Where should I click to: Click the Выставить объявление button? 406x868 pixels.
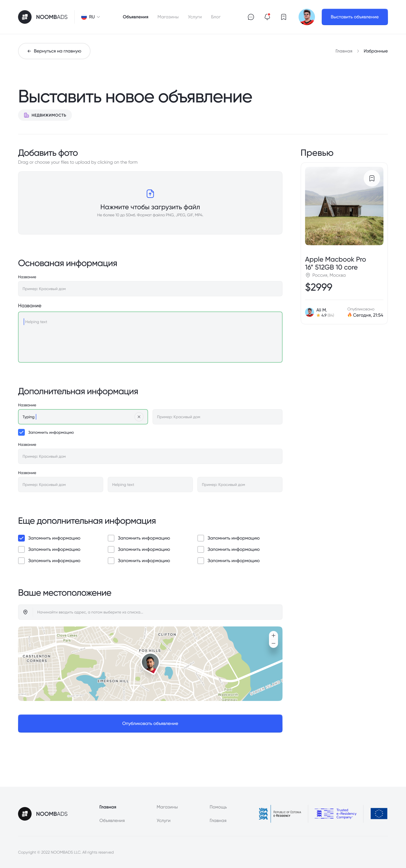tap(354, 17)
